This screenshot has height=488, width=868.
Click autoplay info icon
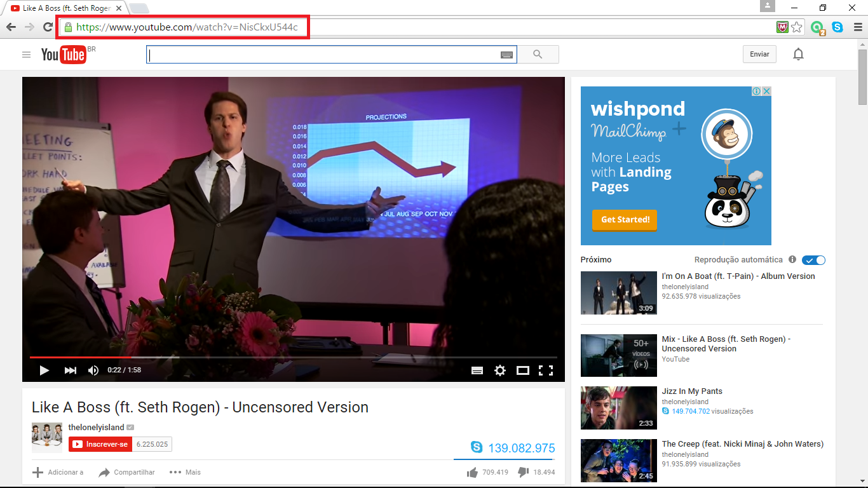(792, 259)
